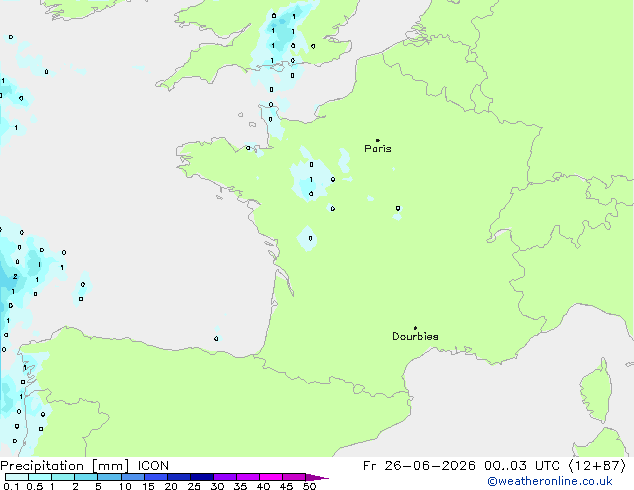
Task: Pick the 1–2 mm legend swatch
Action: coord(63,477)
